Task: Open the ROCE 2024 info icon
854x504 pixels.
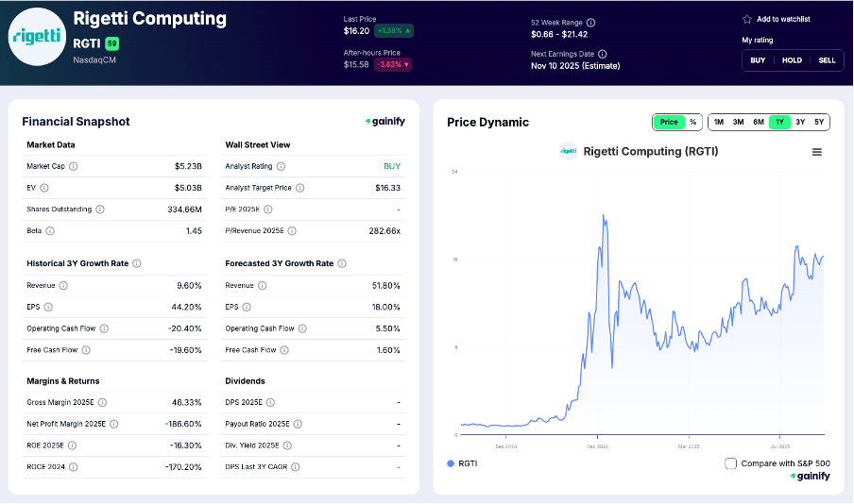Action: pos(73,467)
